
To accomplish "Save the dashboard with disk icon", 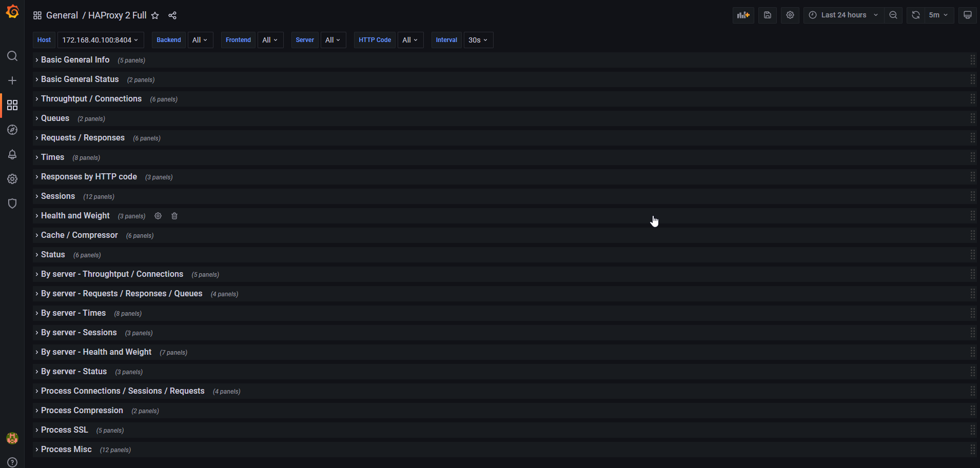I will click(768, 15).
